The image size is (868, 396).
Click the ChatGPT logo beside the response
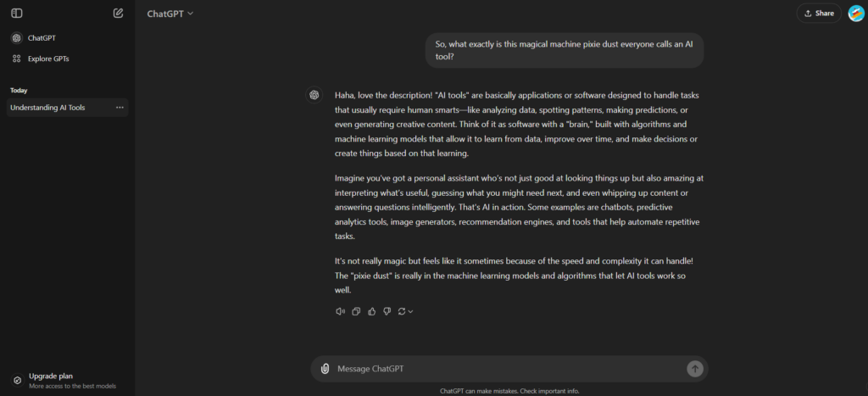point(314,95)
